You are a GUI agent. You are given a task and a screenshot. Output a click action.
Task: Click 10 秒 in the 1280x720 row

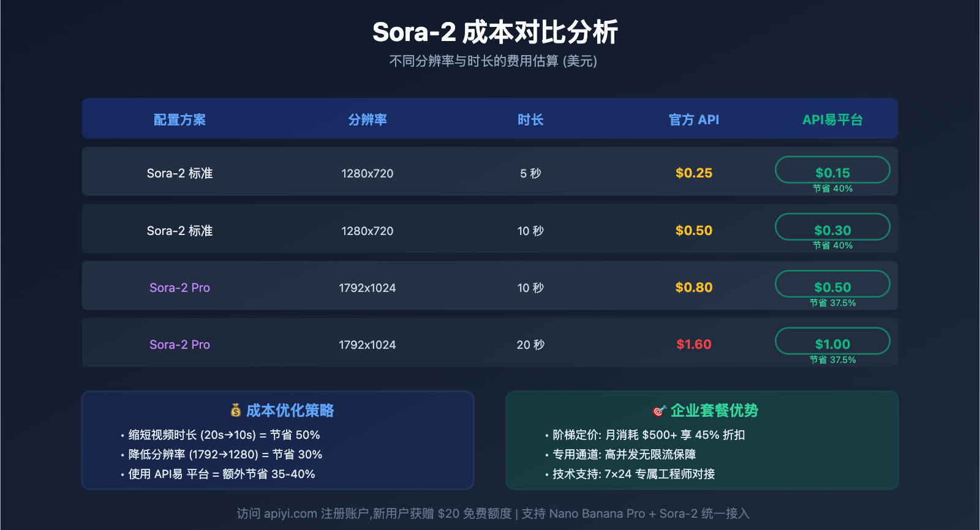[530, 231]
